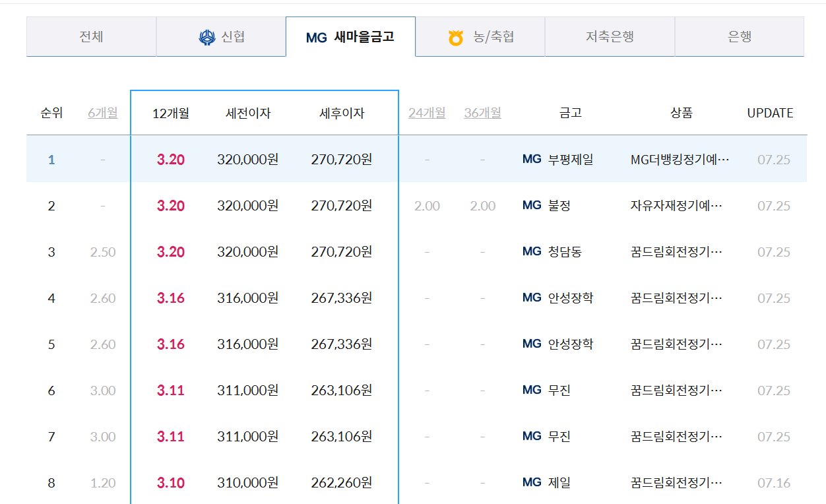The image size is (826, 504).
Task: Click the 07.16 update date
Action: click(x=774, y=483)
